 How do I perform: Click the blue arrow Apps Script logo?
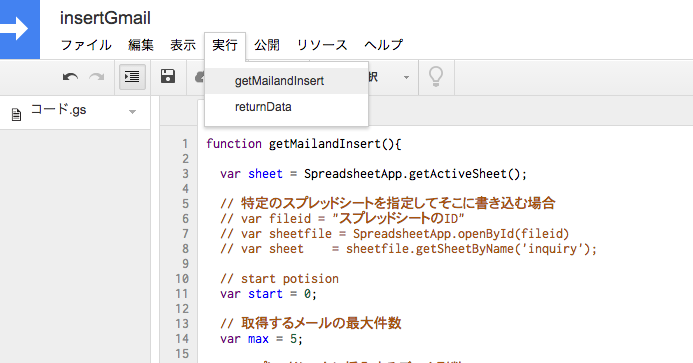coord(19,29)
